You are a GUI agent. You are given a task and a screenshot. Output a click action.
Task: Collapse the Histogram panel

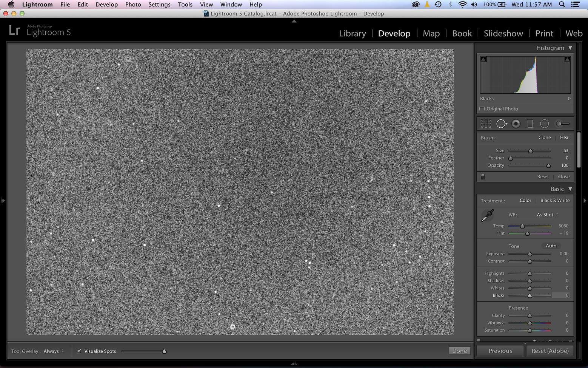click(570, 48)
